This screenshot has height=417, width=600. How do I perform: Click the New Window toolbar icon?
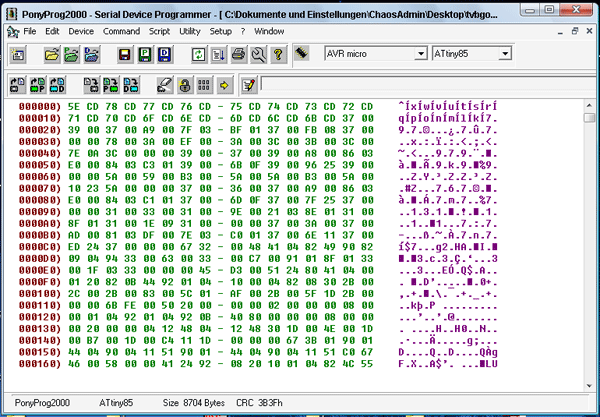pos(18,55)
